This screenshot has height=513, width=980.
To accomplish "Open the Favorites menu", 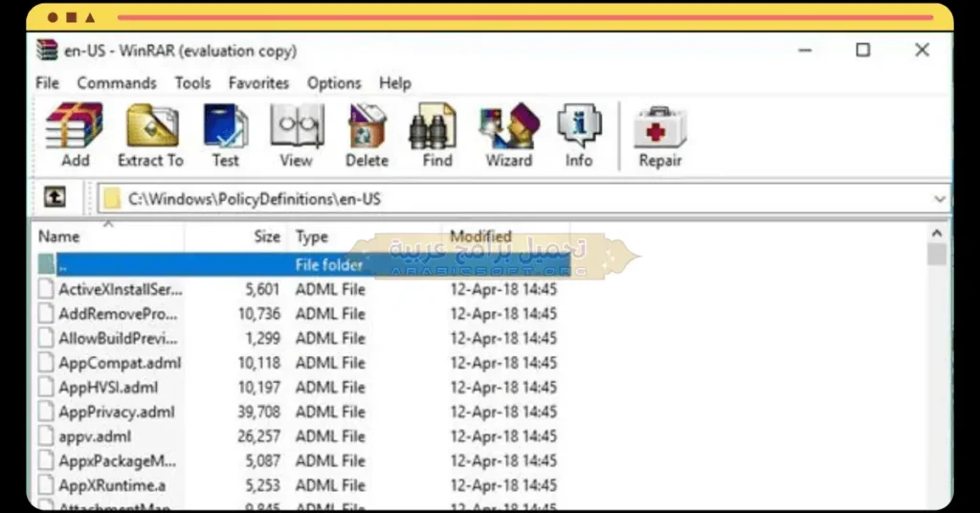I will [x=258, y=83].
